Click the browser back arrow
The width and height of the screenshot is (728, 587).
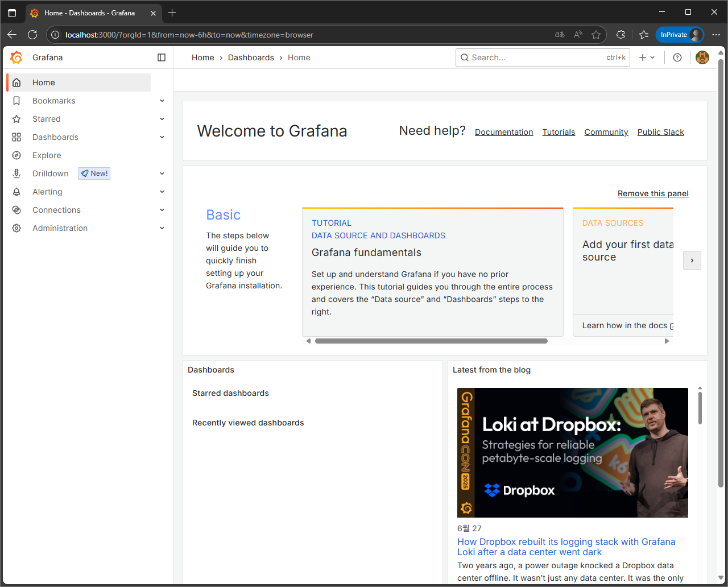(12, 35)
